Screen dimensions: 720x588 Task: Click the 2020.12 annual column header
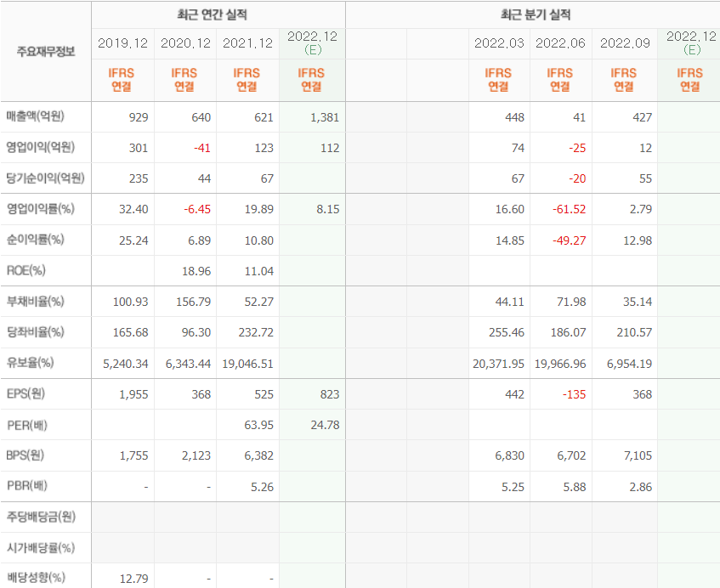pos(185,43)
